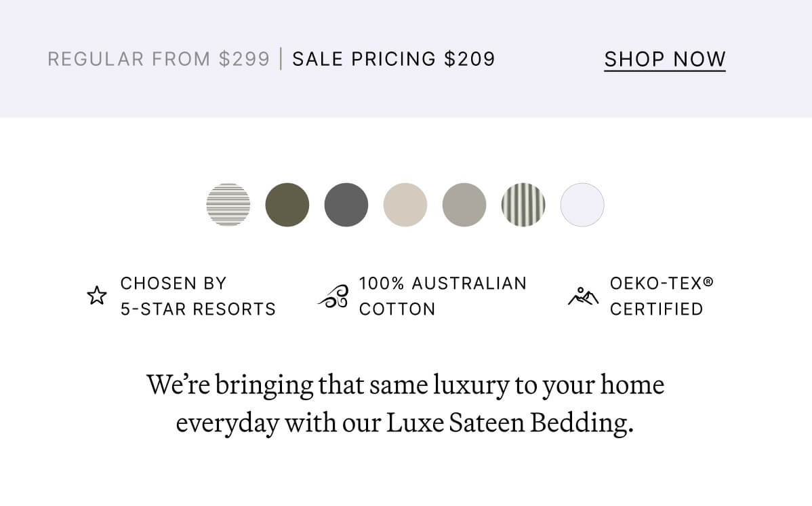The image size is (812, 506).
Task: Select the CHOSEN BY 5-STAR RESORTS label
Action: (x=197, y=296)
